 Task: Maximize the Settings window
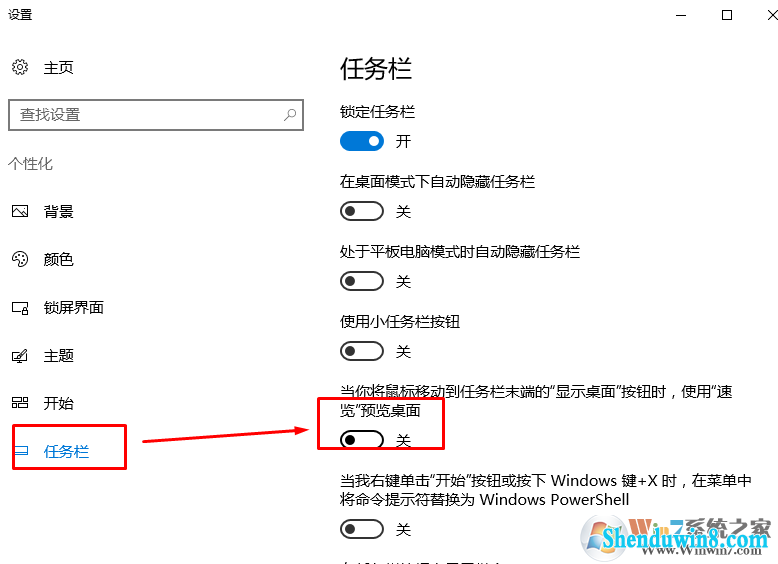[x=727, y=15]
